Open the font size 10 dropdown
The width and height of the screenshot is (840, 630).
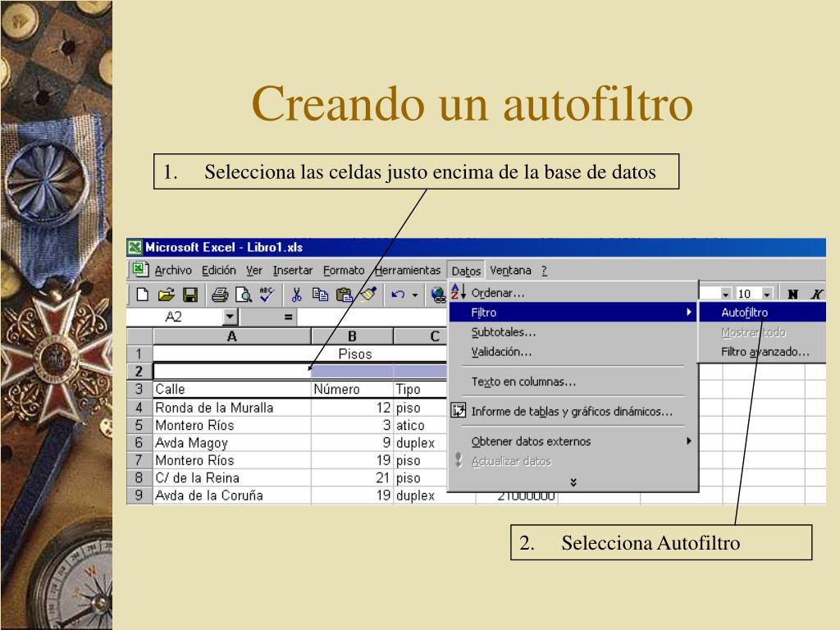(x=767, y=294)
